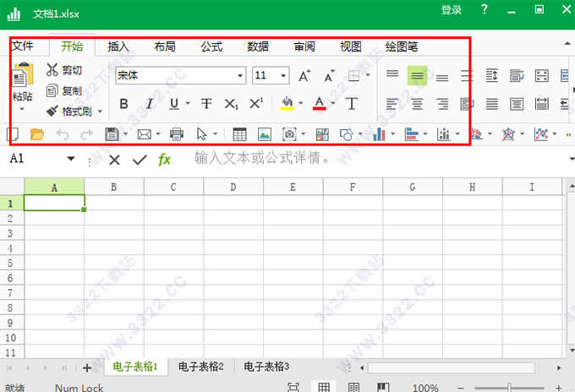Screen dimensions: 575x392
Task: Save using the floppy disk icon
Action: [x=112, y=134]
